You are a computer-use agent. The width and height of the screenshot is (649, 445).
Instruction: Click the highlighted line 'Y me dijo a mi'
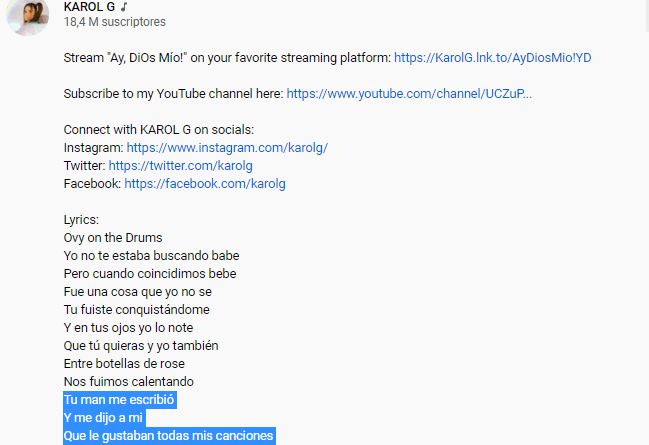click(103, 418)
